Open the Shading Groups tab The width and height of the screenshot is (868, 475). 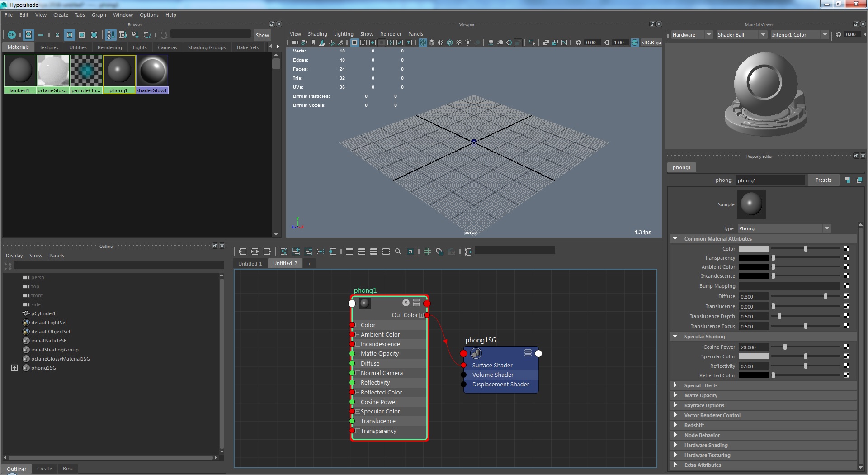coord(207,47)
